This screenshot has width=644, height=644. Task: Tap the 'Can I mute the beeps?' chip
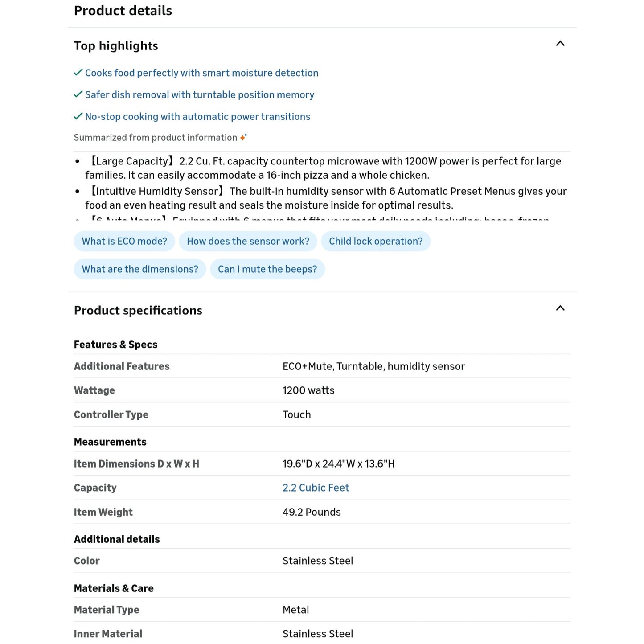coord(267,269)
